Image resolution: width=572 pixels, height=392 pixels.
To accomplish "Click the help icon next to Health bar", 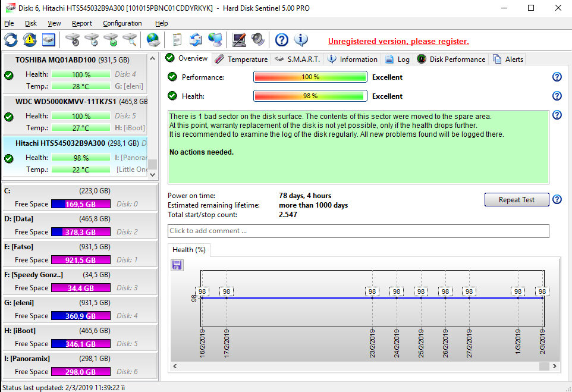I will pyautogui.click(x=557, y=96).
